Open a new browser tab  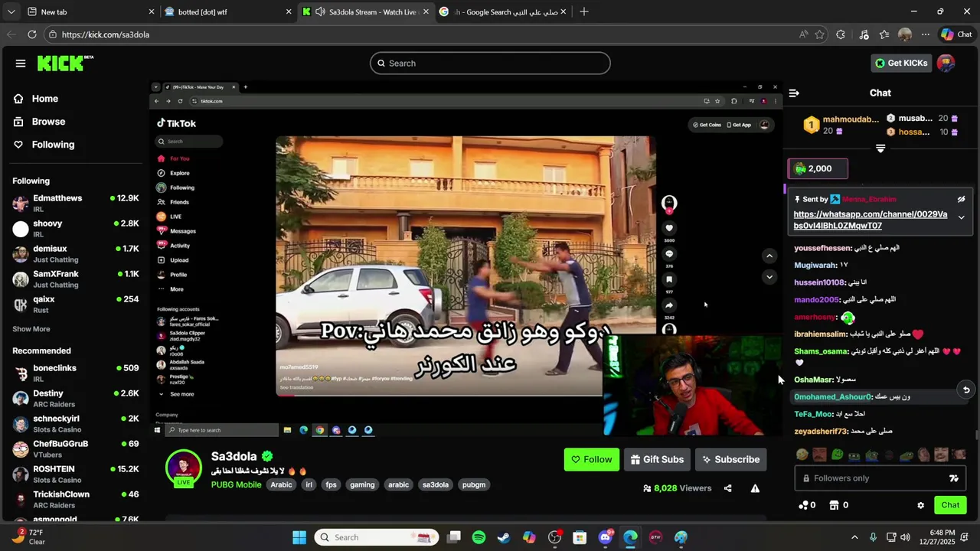tap(584, 11)
